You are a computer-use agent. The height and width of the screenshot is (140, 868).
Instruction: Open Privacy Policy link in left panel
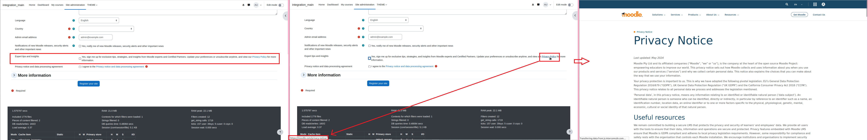pyautogui.click(x=259, y=57)
